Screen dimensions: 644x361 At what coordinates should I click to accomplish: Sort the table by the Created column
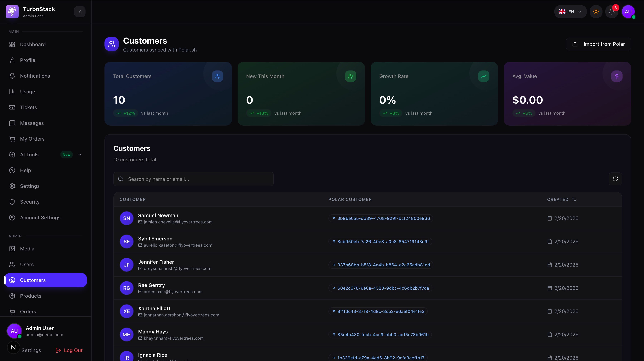click(562, 199)
